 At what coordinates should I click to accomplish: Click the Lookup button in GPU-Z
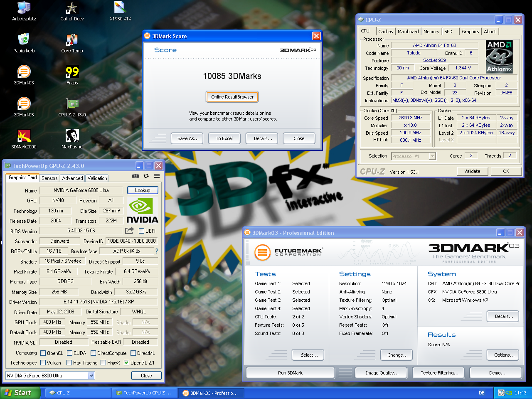tap(143, 190)
